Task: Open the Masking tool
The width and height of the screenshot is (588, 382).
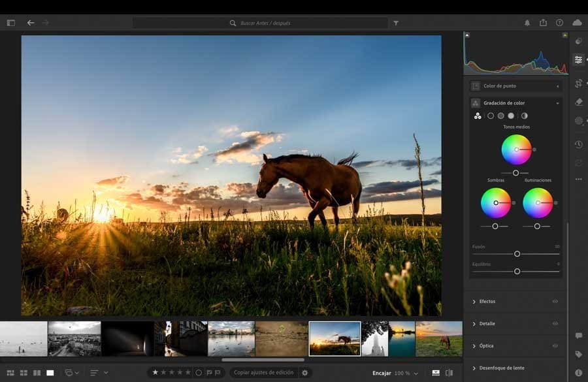Action: click(x=578, y=121)
